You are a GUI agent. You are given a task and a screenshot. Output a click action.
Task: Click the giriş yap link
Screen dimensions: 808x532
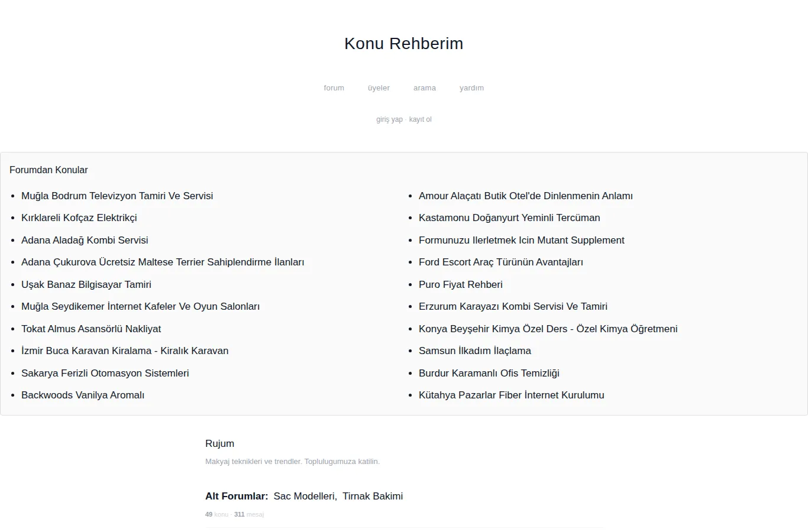(389, 119)
